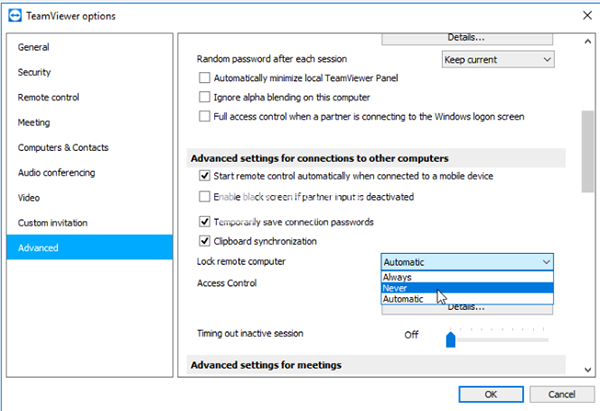Select the Advanced category in sidebar

coord(90,248)
